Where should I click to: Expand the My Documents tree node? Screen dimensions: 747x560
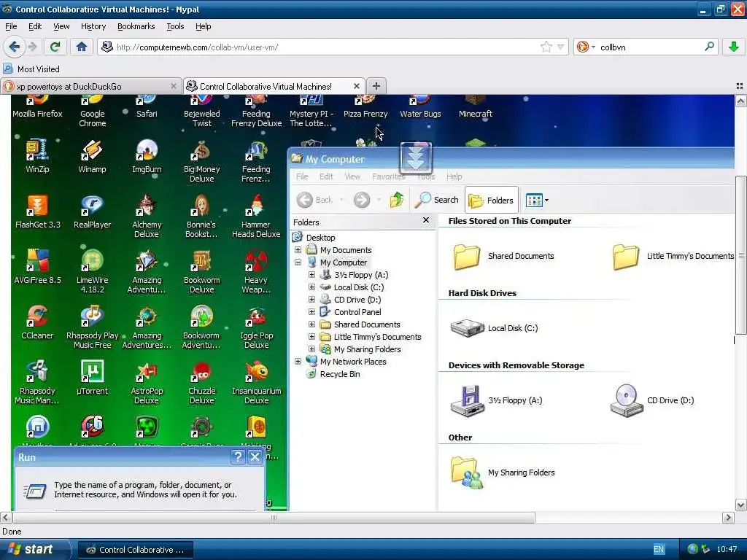298,249
